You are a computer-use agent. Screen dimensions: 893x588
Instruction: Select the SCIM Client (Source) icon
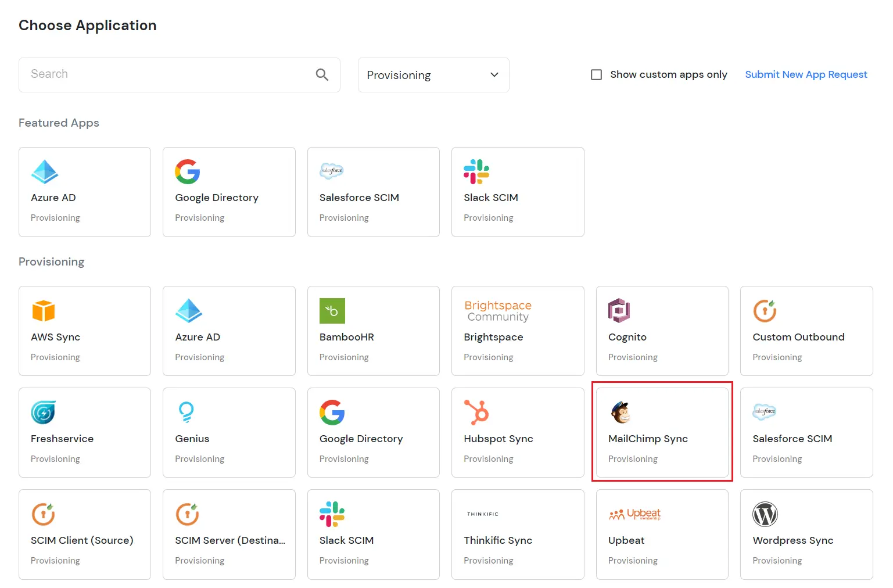click(44, 514)
